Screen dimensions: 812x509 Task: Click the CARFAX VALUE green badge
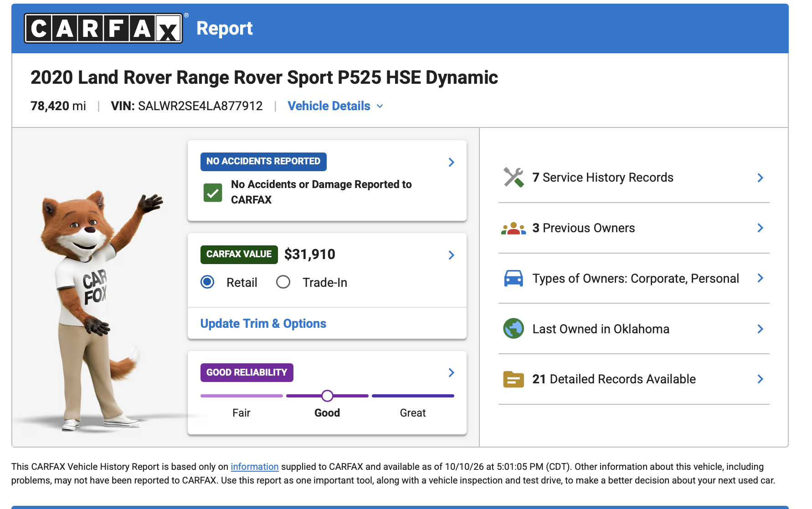[x=239, y=254]
